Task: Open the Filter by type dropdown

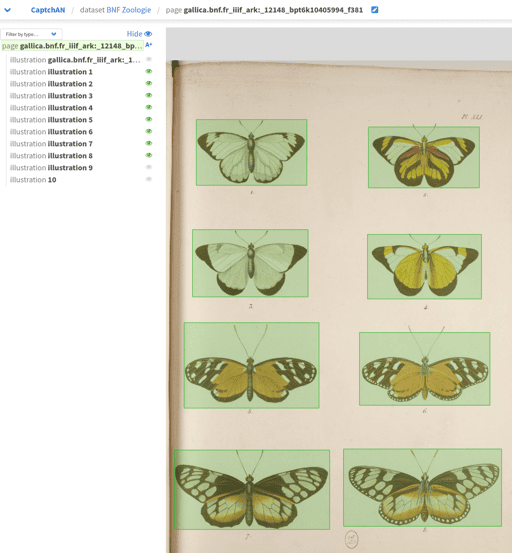Action: [31, 34]
